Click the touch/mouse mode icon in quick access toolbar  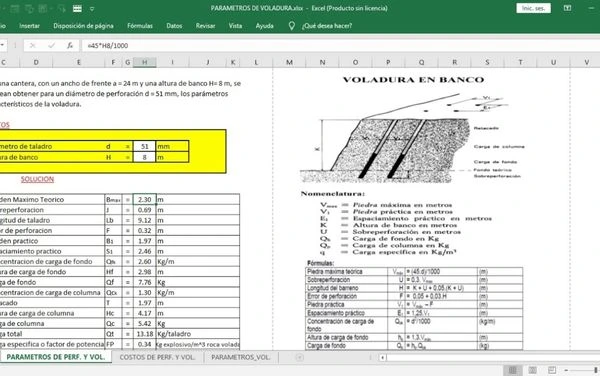coord(77,8)
